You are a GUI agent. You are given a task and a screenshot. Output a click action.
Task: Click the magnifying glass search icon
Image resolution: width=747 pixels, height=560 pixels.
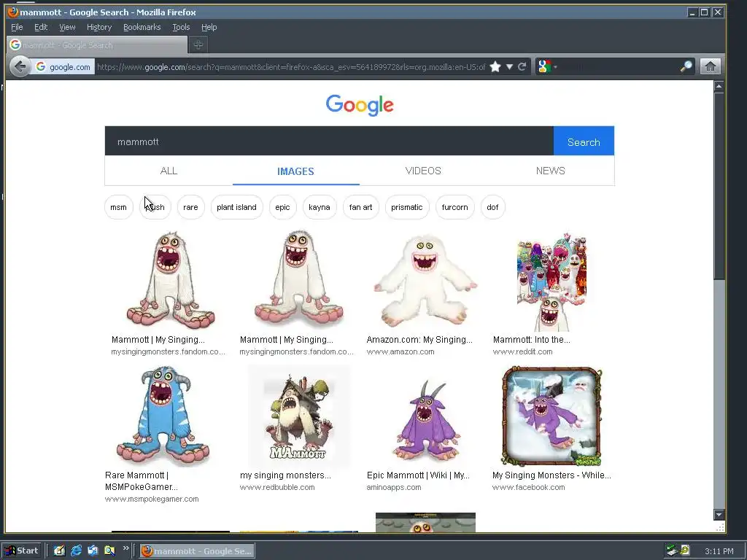point(686,66)
